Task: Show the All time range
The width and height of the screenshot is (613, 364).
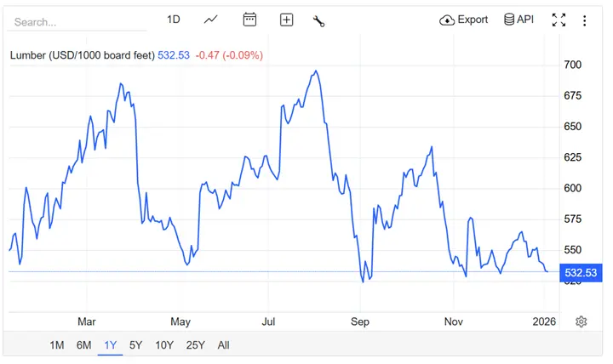Action: click(x=223, y=345)
